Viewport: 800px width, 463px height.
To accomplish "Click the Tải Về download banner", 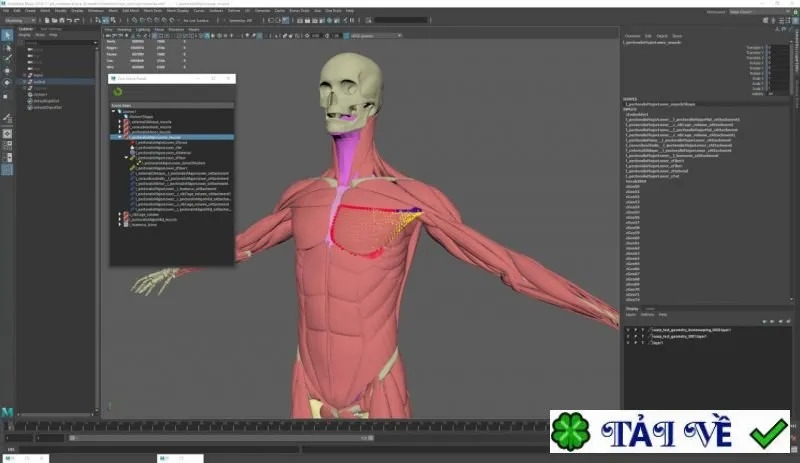I will [x=669, y=431].
